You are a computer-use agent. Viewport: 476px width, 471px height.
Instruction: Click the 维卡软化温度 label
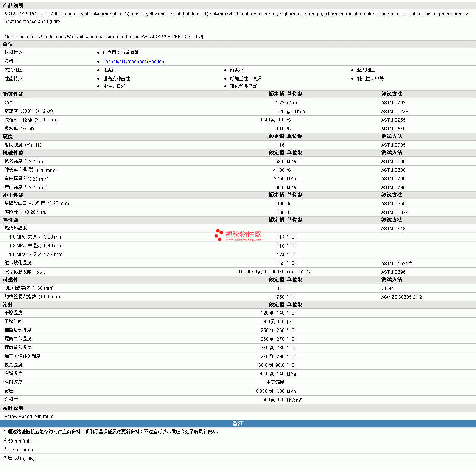pos(18,263)
